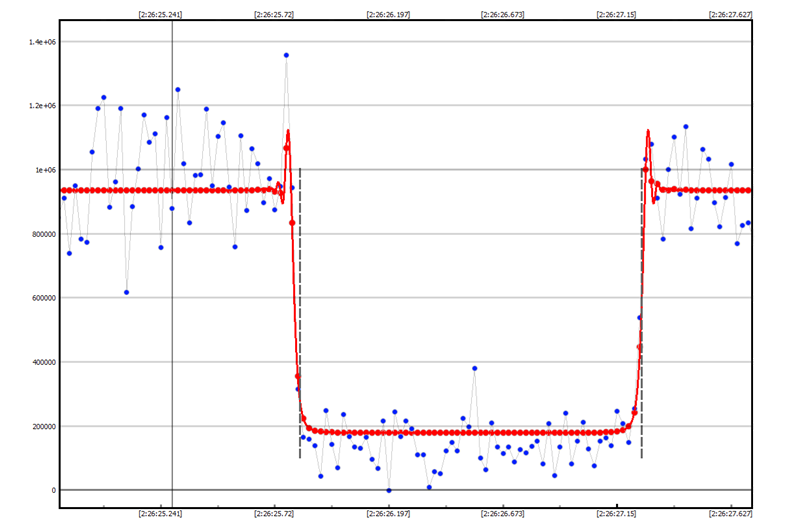Select the blue outlier point near 380000
The image size is (796, 530).
[475, 369]
